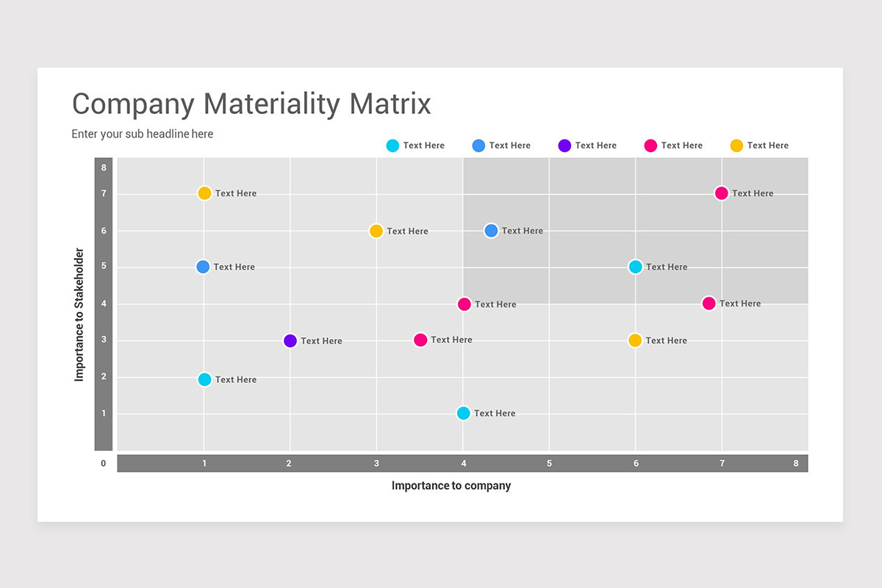Select the cyan data point at stakeholder level 1
This screenshot has height=588, width=882.
(463, 413)
